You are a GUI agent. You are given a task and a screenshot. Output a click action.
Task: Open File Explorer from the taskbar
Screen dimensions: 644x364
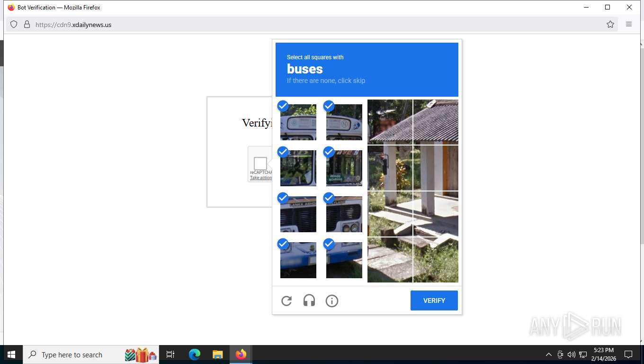[x=217, y=355]
